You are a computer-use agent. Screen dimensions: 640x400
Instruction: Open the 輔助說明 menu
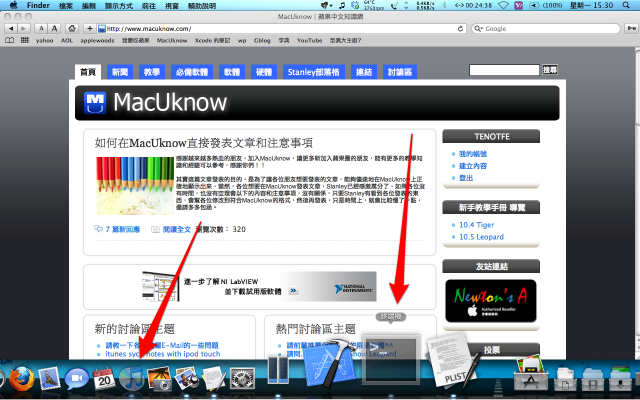click(x=202, y=6)
